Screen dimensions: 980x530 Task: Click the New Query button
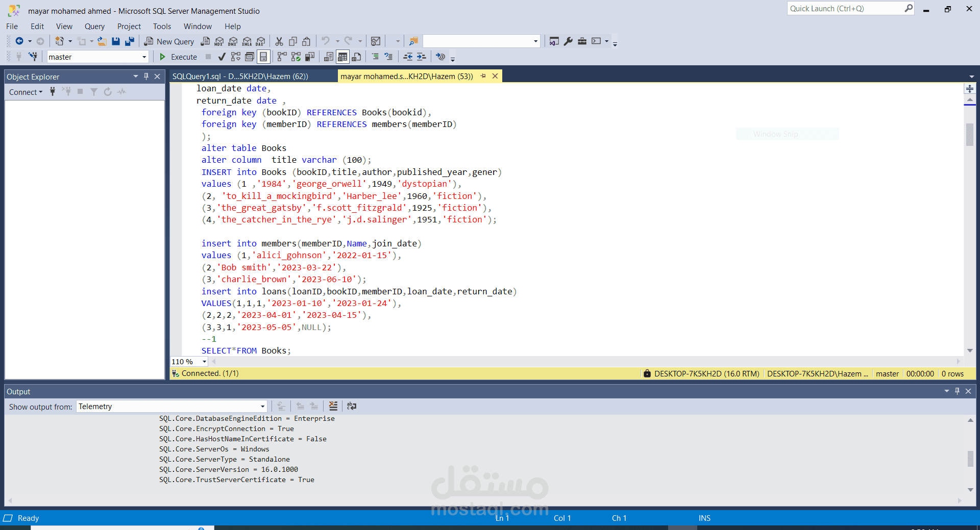pyautogui.click(x=169, y=41)
